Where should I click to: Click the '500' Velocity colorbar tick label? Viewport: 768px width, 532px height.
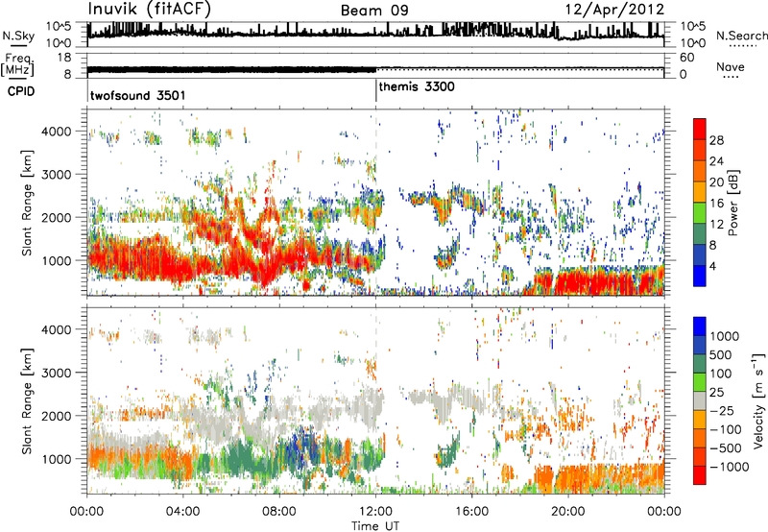pyautogui.click(x=720, y=354)
